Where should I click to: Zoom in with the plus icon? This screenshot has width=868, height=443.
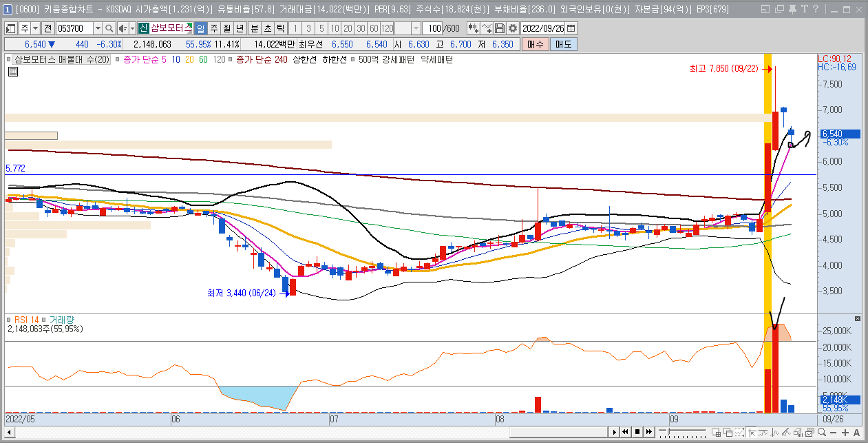tap(845, 433)
